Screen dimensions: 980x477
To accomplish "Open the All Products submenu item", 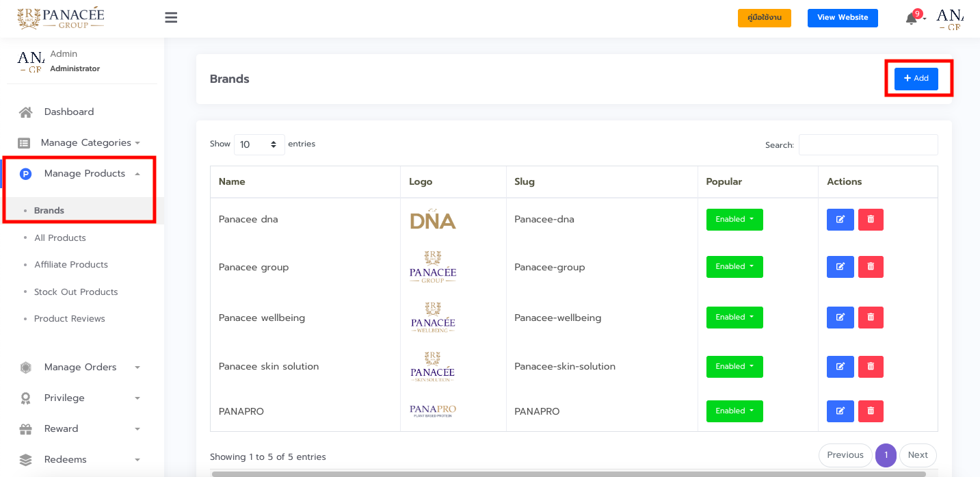I will [60, 238].
